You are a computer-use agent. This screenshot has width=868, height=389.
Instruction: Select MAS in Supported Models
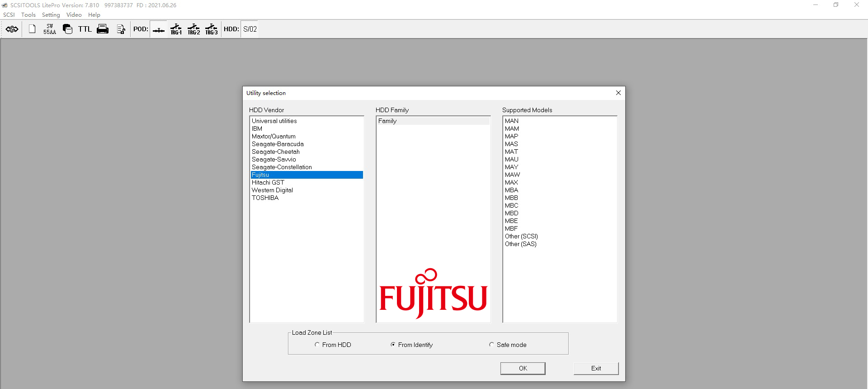[x=560, y=144]
